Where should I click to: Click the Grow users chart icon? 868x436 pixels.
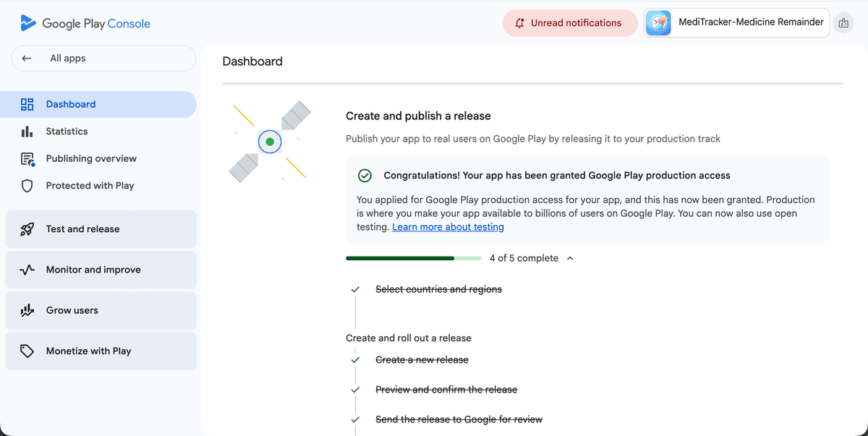click(27, 310)
